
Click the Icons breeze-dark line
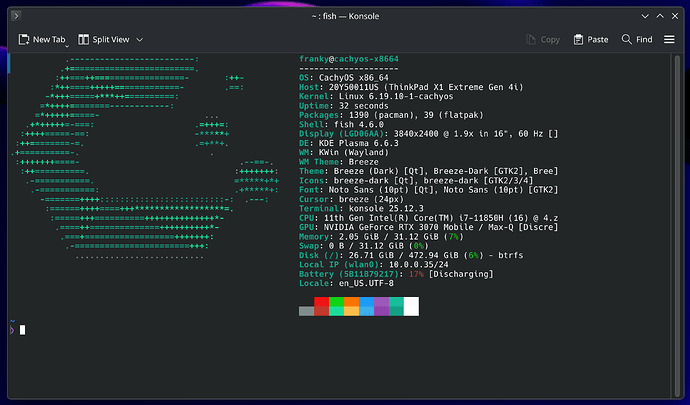pyautogui.click(x=416, y=181)
